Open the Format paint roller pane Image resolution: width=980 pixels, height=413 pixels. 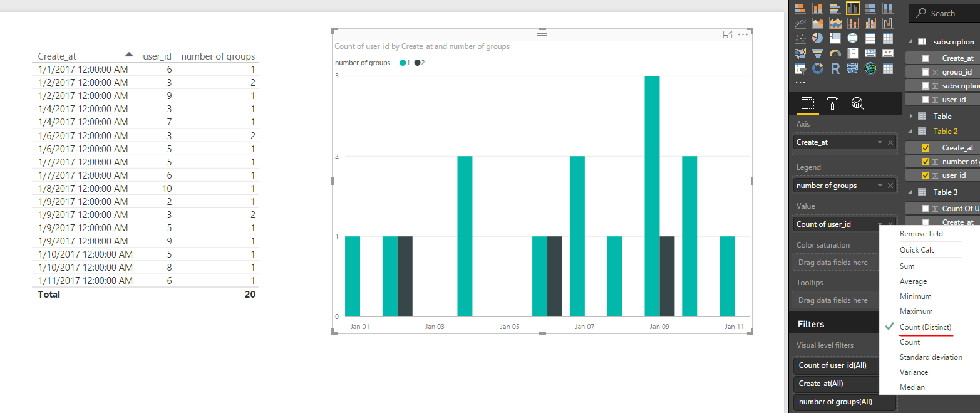(x=832, y=103)
